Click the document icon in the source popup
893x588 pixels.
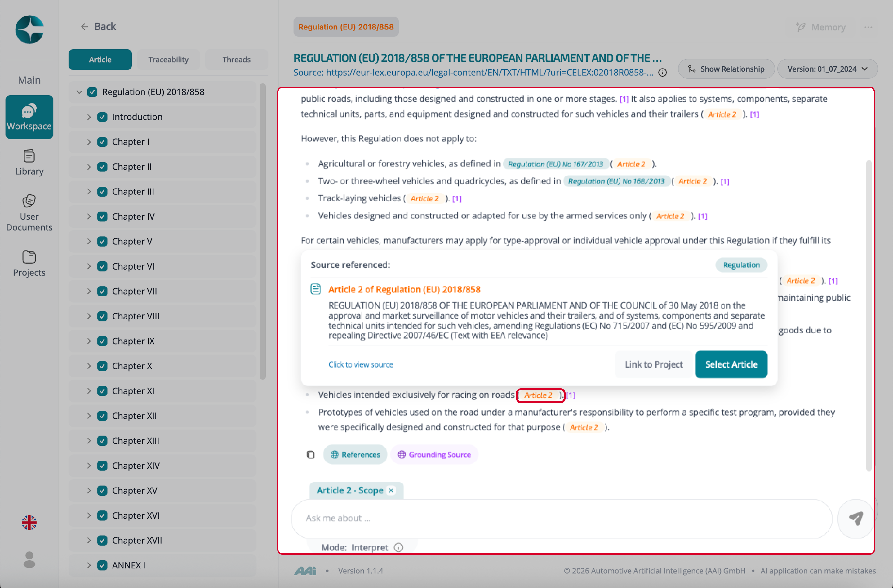tap(316, 289)
